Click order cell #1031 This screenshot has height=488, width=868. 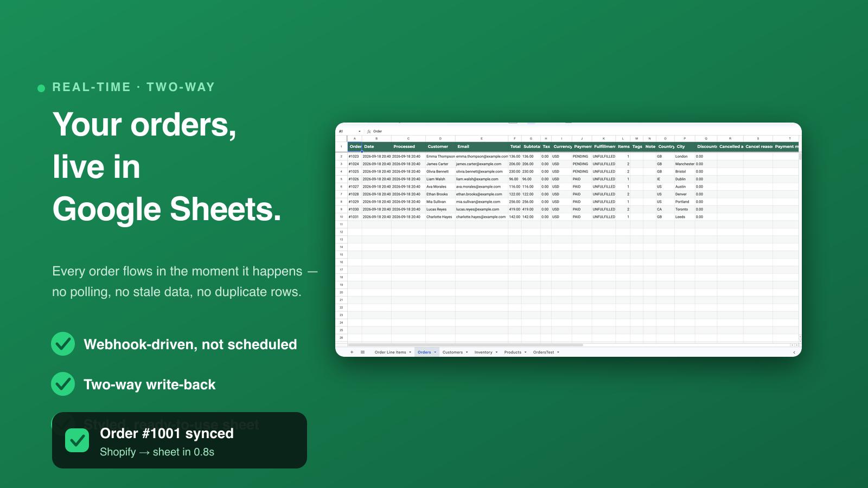(x=354, y=217)
